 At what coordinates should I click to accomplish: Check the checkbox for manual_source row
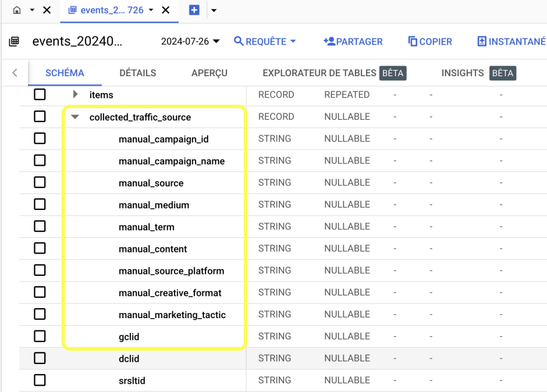point(40,182)
